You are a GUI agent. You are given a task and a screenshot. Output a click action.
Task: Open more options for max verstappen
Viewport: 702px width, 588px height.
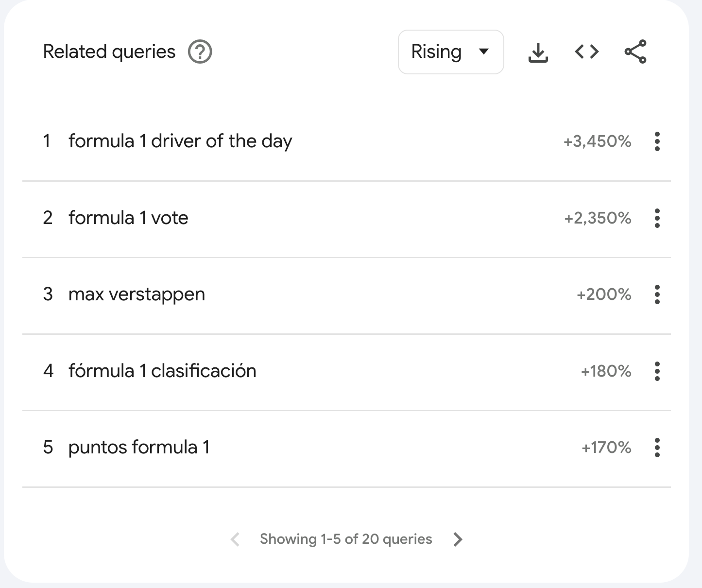pos(657,294)
